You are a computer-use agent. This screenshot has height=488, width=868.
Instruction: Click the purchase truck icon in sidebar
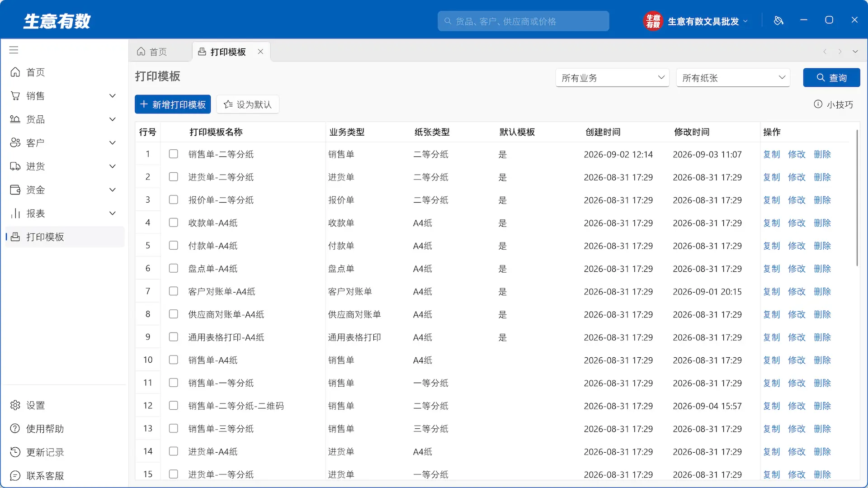(15, 166)
